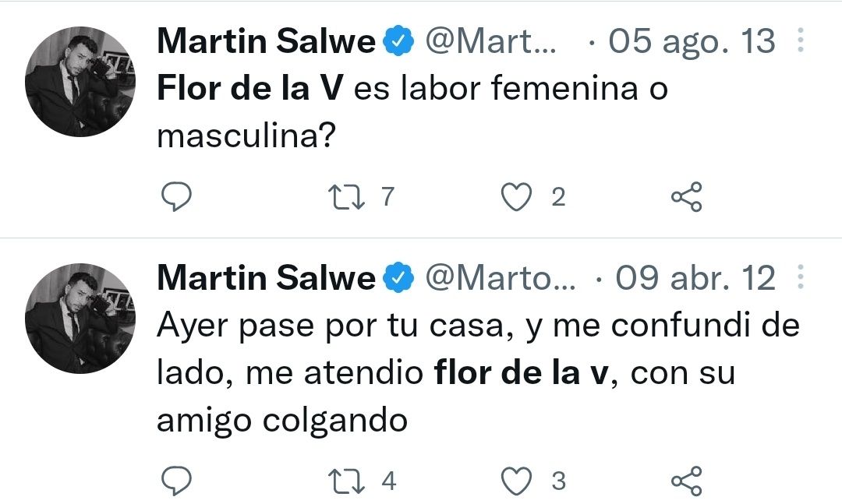
Task: Open the tweet text 'es labor femenina o masculina?'
Action: pos(511,90)
